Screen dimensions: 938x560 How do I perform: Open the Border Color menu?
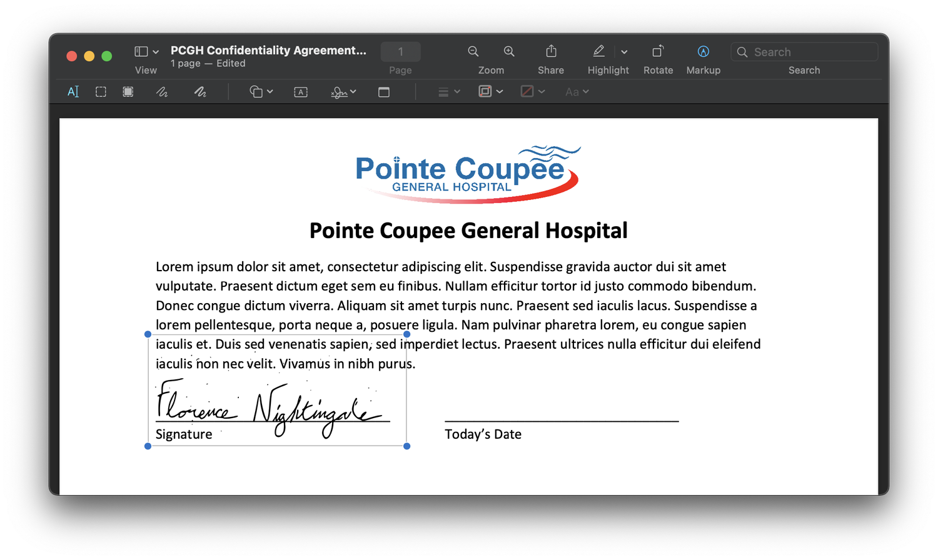pyautogui.click(x=490, y=92)
